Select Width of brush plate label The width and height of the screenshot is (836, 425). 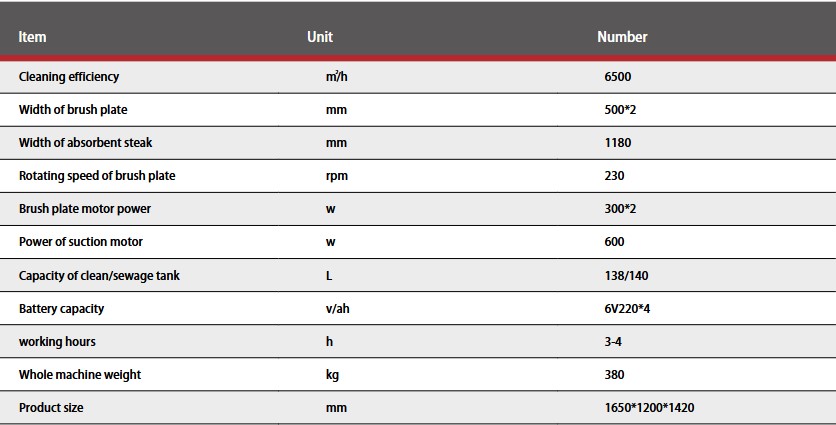pos(73,110)
